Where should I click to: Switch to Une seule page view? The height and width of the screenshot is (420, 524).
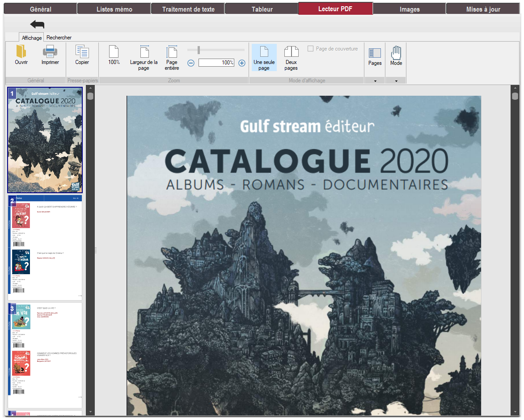click(264, 58)
